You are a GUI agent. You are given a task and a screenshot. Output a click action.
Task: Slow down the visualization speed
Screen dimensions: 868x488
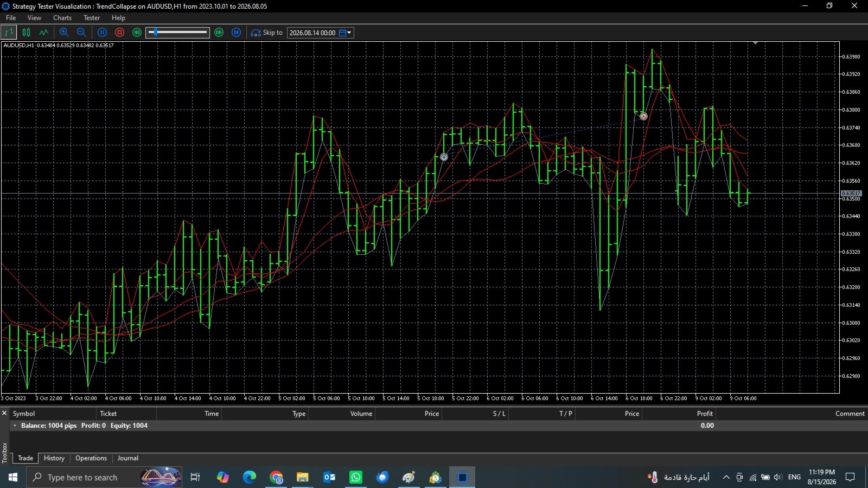coord(137,33)
